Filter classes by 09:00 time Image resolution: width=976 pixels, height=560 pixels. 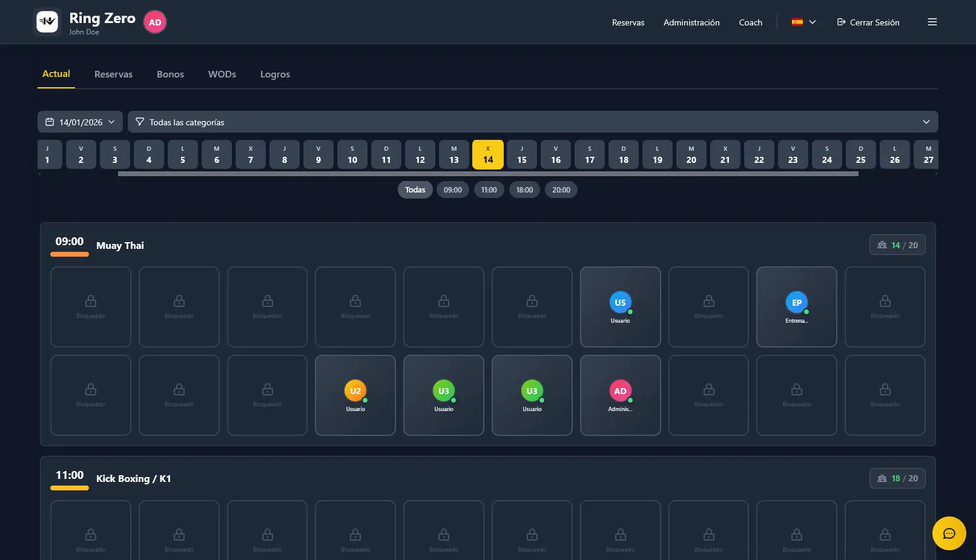pos(452,190)
